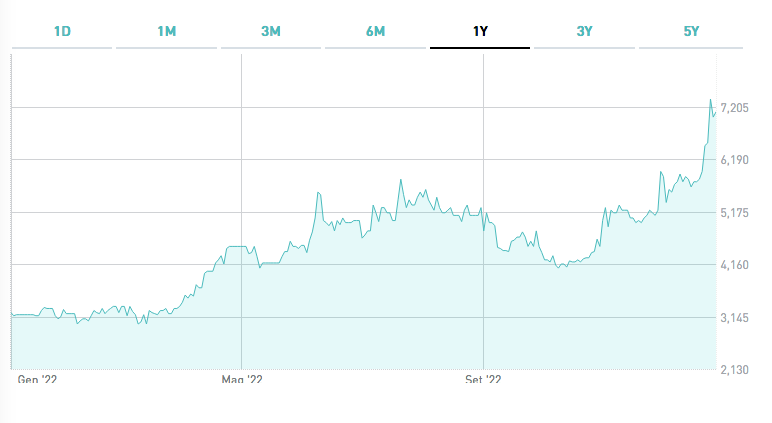Click the Gen '22 date label
This screenshot has height=423, width=772.
(36, 381)
